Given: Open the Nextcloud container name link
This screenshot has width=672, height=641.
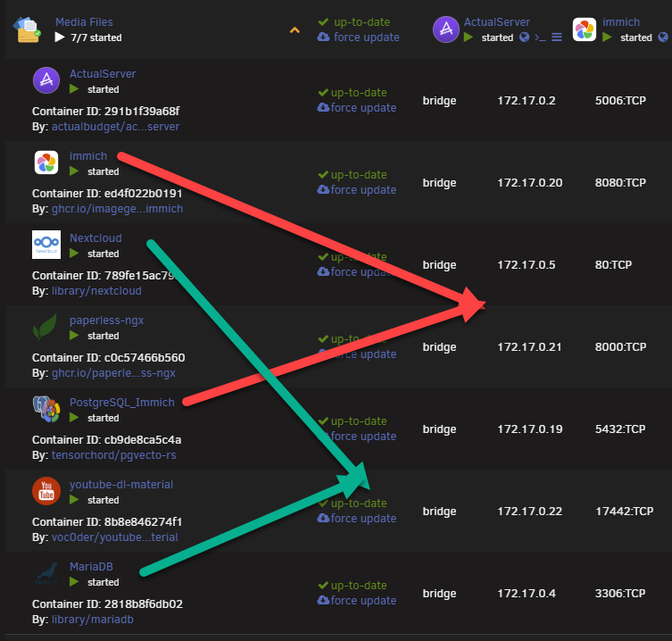Looking at the screenshot, I should click(x=95, y=238).
